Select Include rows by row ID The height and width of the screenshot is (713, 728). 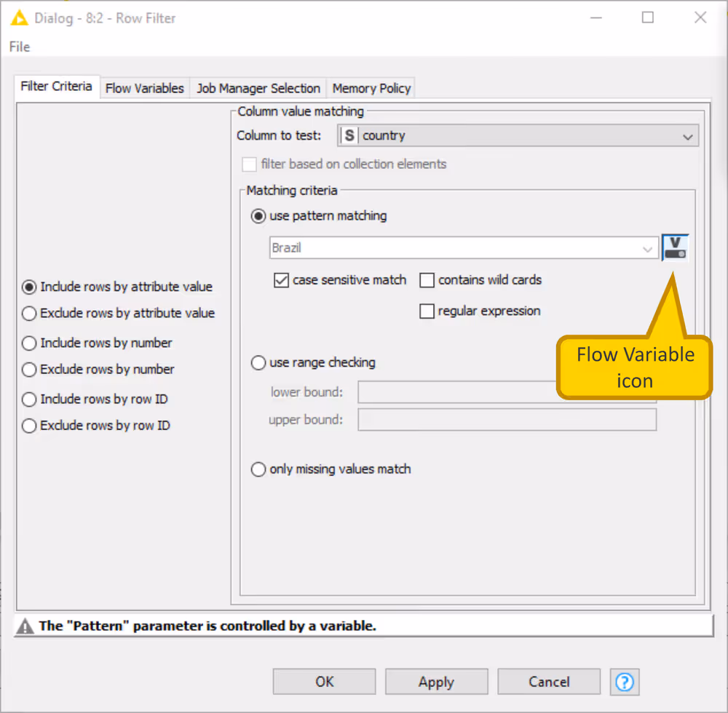click(x=28, y=399)
